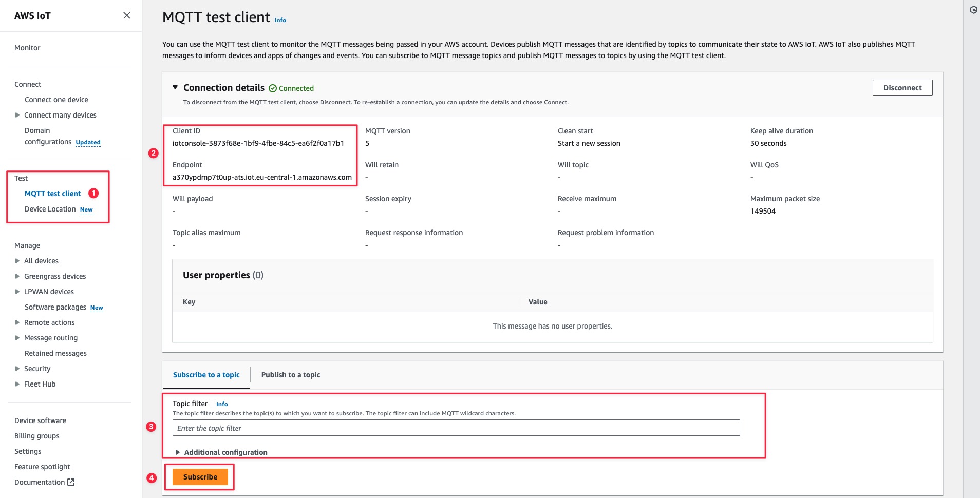Image resolution: width=980 pixels, height=498 pixels.
Task: Open Info link next to MQTT test client
Action: (280, 20)
